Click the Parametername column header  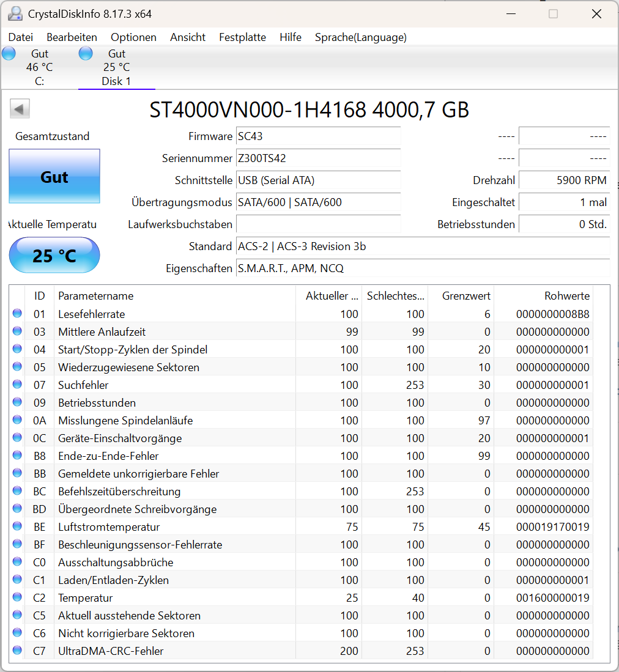coord(175,296)
